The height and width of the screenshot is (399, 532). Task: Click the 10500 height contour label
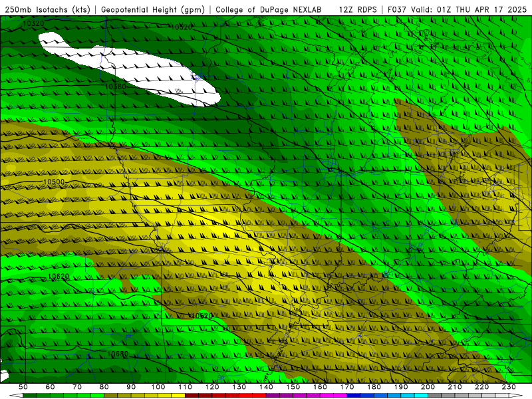coord(54,182)
